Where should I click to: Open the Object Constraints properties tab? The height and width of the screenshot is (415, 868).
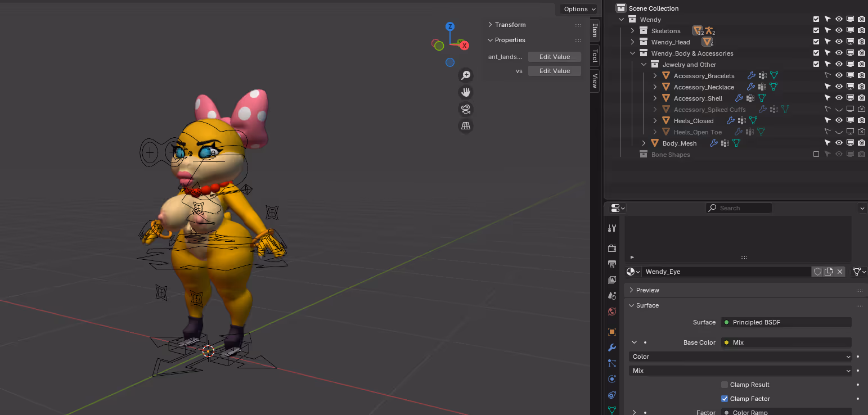click(x=612, y=395)
